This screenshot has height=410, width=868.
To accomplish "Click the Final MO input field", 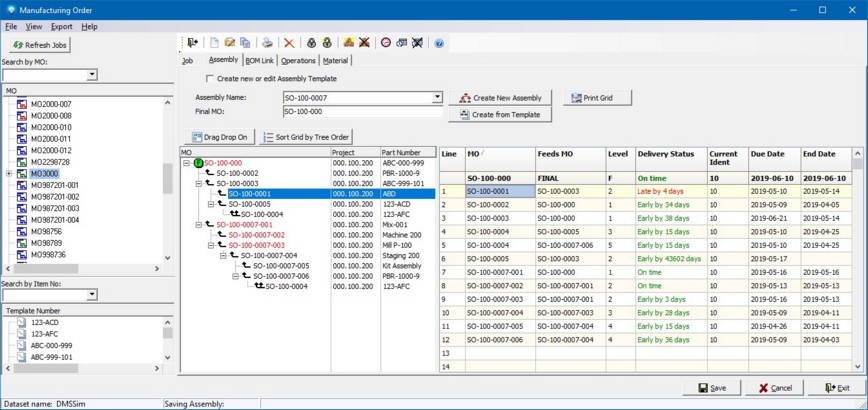I will click(x=362, y=112).
